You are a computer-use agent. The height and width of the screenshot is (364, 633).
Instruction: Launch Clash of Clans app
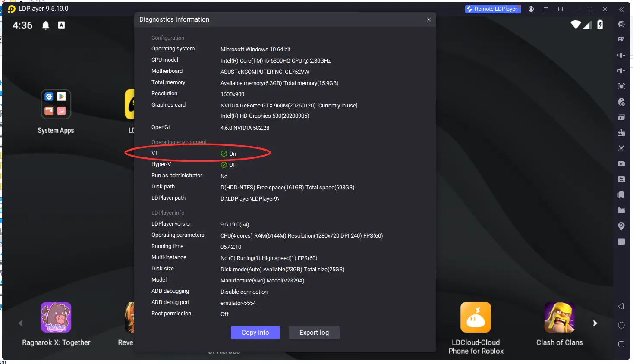tap(559, 317)
